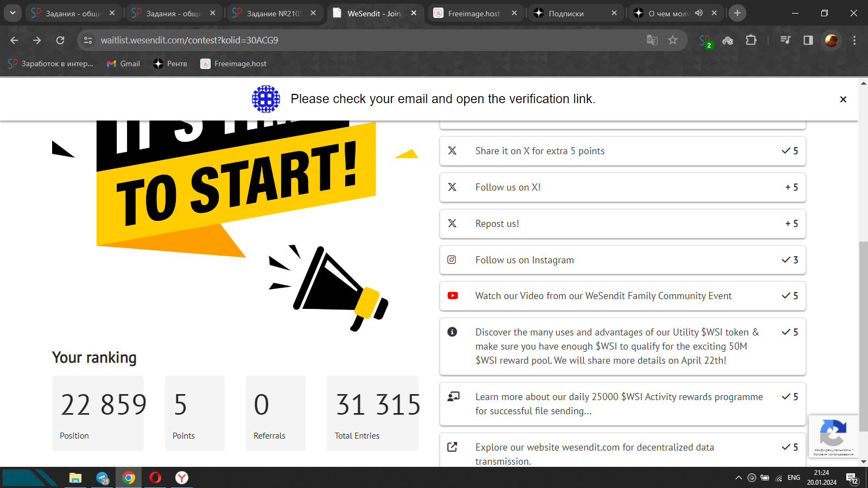Open Chrome three-dot menu
Screen dimensions: 868x488
854,40
